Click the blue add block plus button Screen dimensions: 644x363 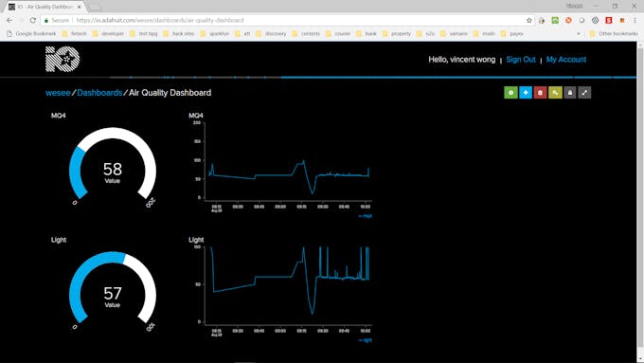point(526,93)
